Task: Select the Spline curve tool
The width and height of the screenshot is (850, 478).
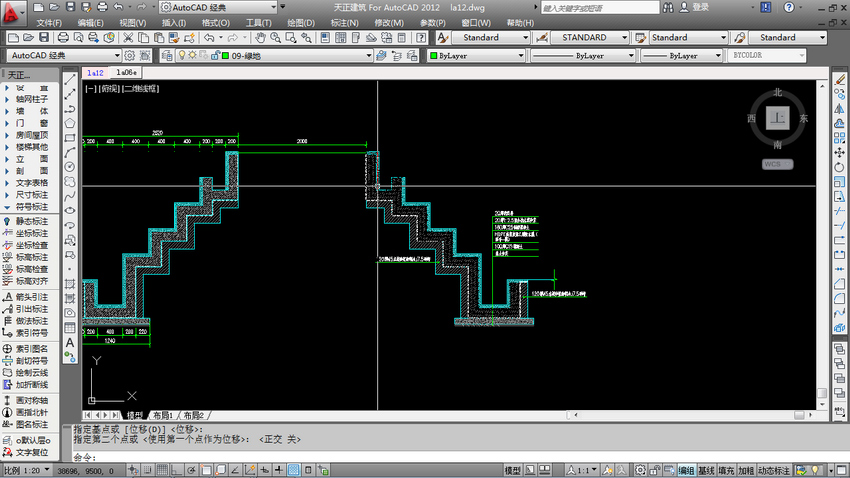Action: click(x=70, y=196)
